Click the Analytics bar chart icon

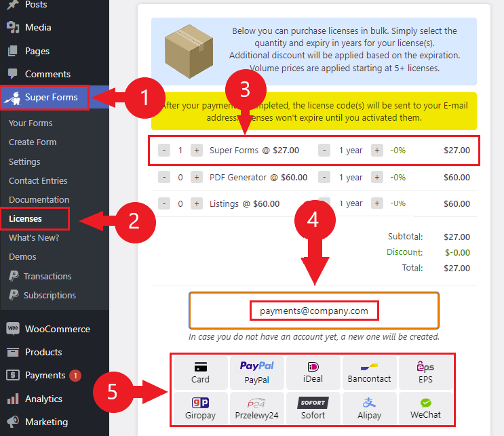point(13,399)
